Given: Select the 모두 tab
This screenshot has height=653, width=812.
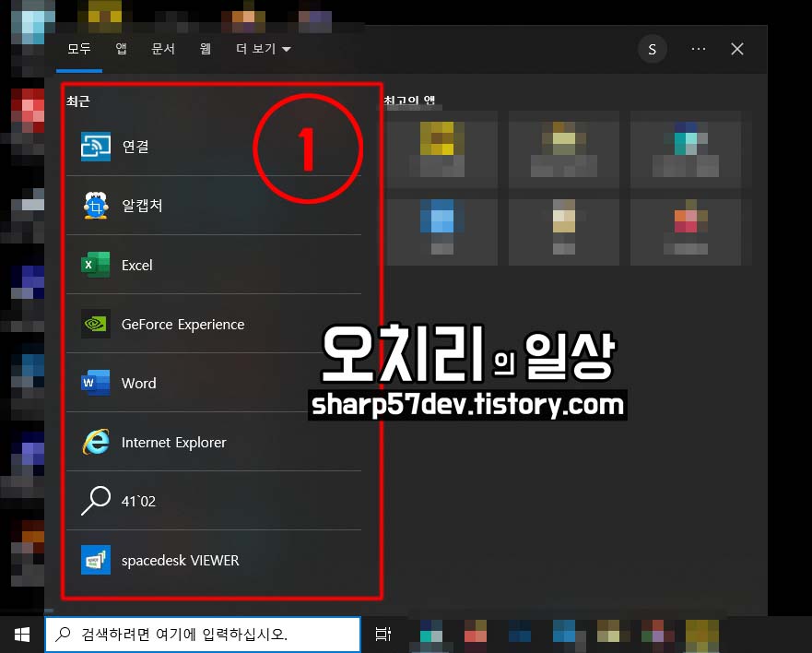Looking at the screenshot, I should [78, 49].
